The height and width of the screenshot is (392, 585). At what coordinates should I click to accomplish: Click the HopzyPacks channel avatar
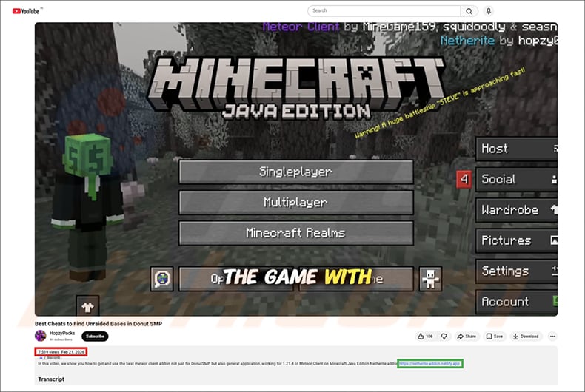pyautogui.click(x=40, y=336)
